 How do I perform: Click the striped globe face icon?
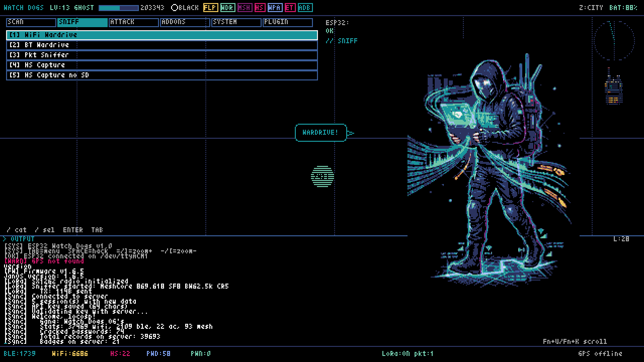pos(323,176)
